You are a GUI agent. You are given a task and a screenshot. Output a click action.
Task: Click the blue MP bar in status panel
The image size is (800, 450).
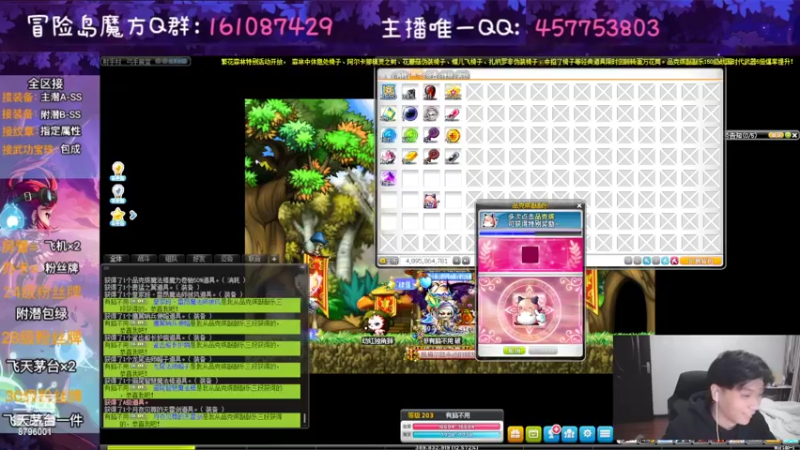pyautogui.click(x=456, y=435)
